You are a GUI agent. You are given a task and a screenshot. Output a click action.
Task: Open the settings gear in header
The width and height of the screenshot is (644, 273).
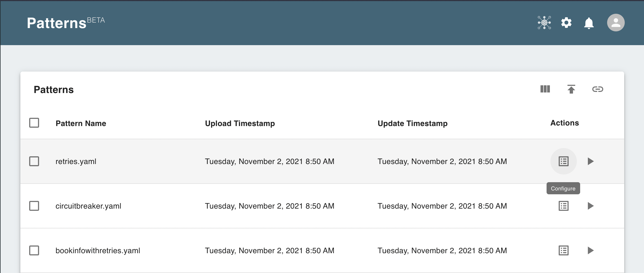(x=566, y=23)
